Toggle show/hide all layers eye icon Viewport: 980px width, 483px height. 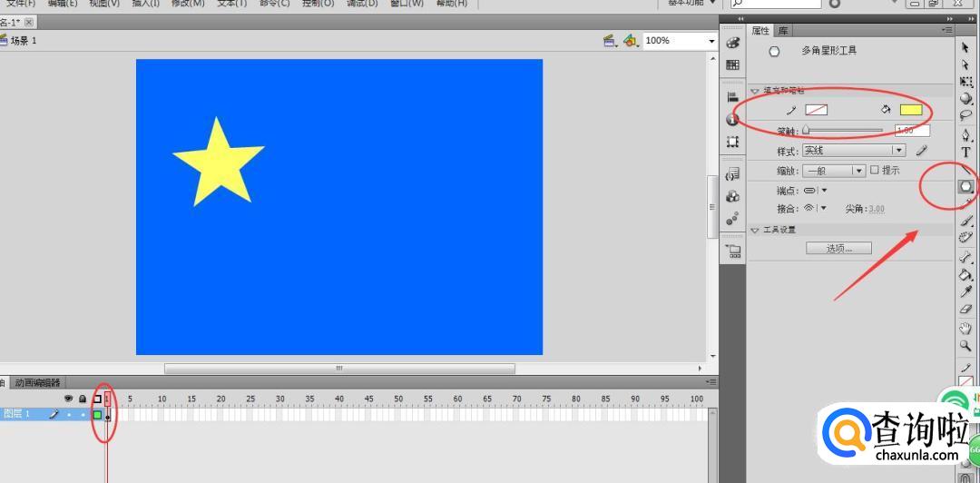(69, 399)
